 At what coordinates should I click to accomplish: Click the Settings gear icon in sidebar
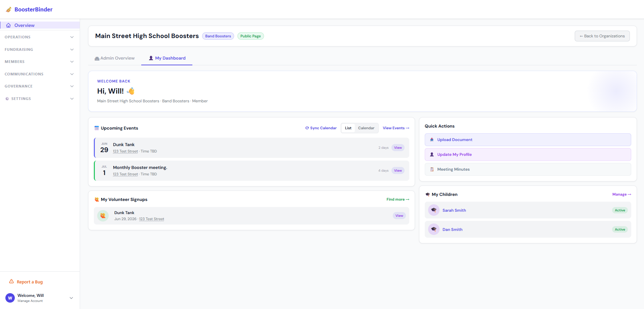[7, 99]
